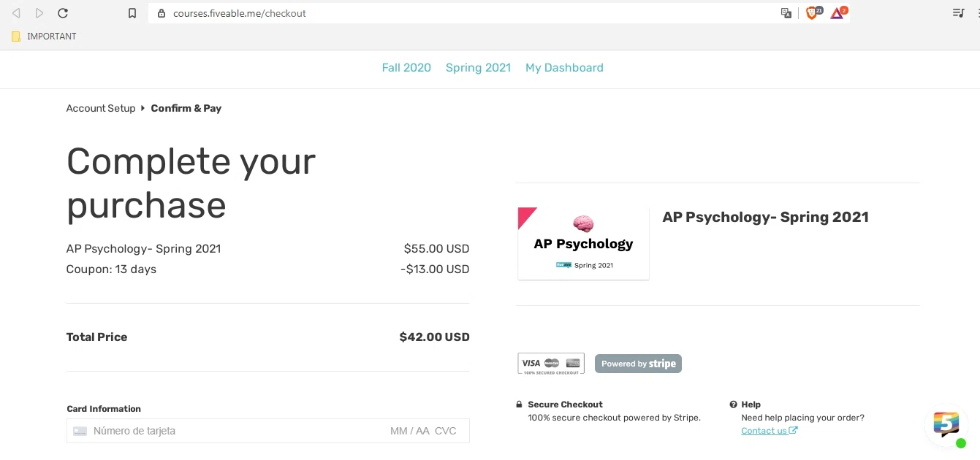
Task: Go forward with the browser forward arrow
Action: click(39, 13)
